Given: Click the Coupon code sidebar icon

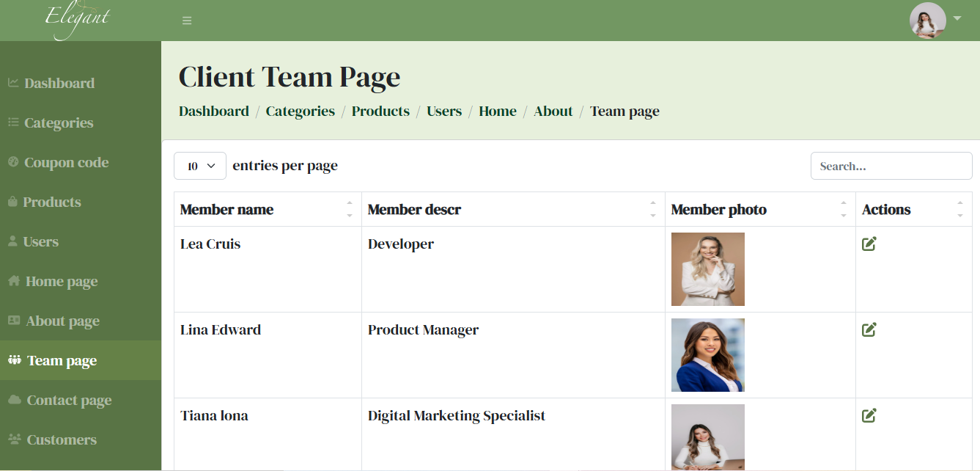Looking at the screenshot, I should 13,162.
